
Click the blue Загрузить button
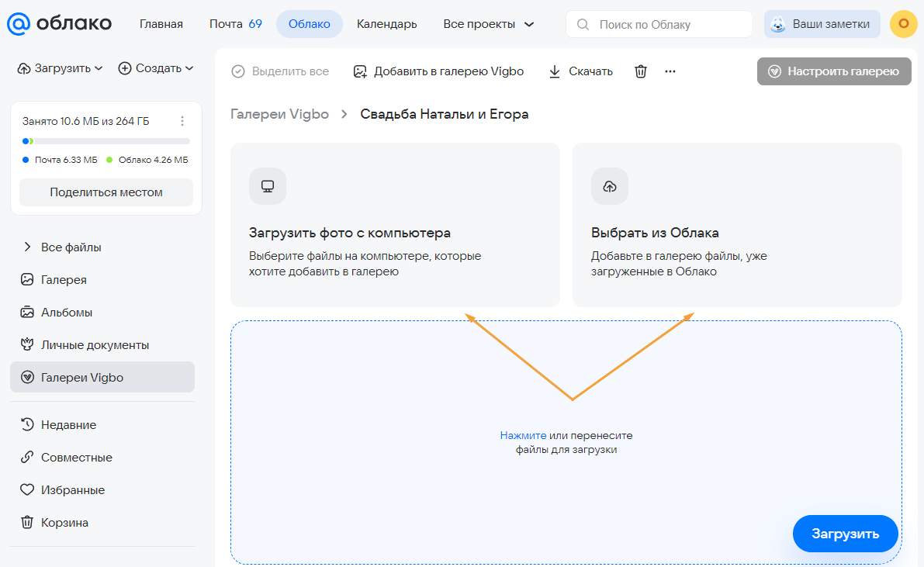point(845,534)
